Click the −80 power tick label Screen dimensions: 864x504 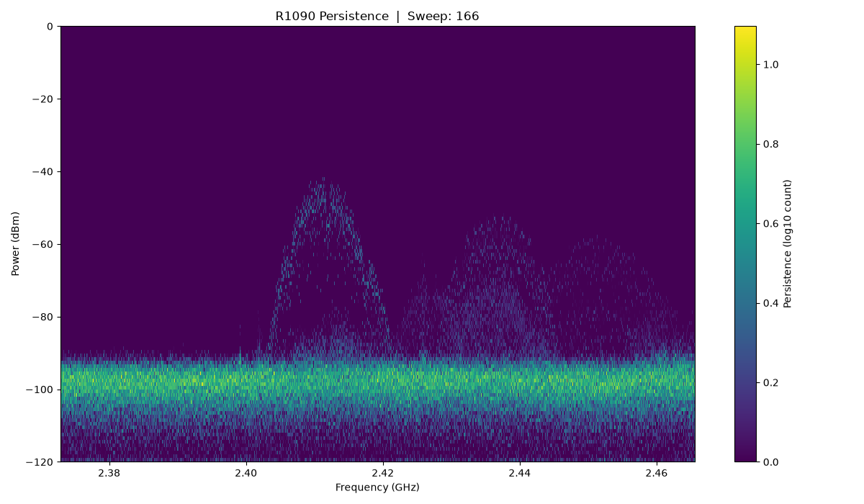click(x=41, y=317)
